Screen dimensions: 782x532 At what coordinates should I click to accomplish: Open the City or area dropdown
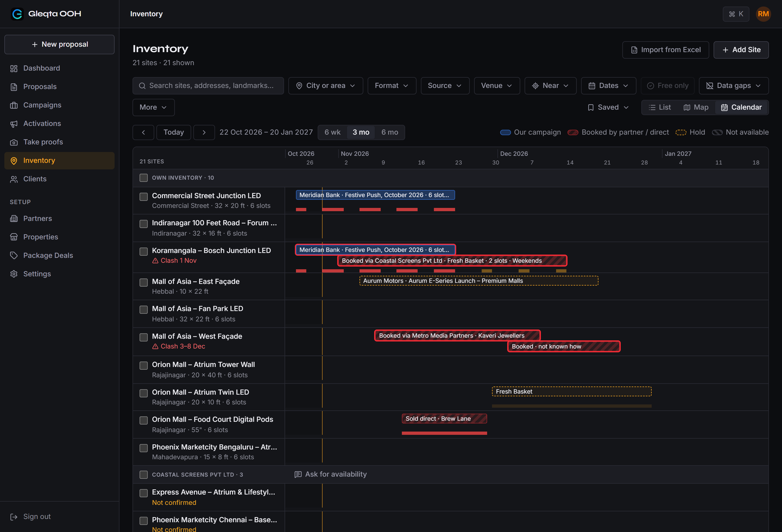[325, 86]
